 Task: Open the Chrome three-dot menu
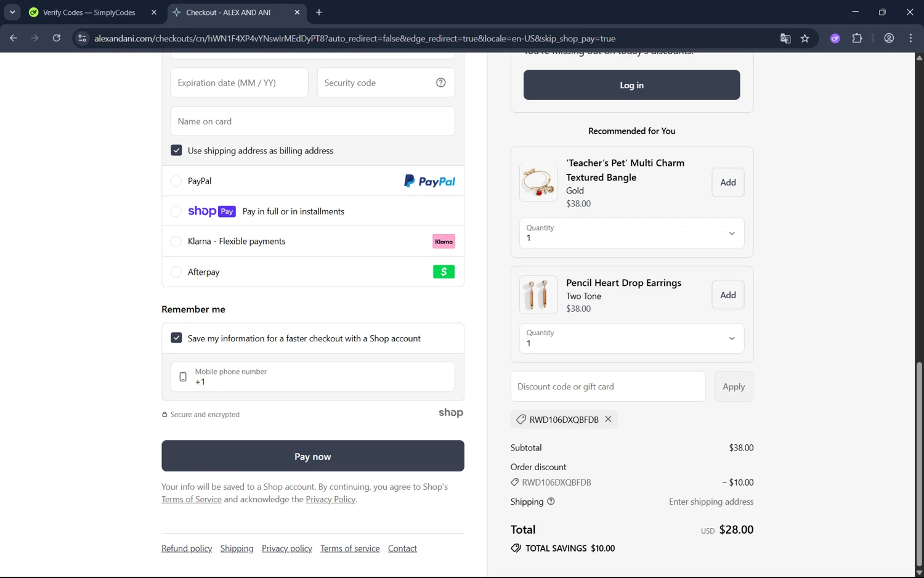tap(910, 38)
